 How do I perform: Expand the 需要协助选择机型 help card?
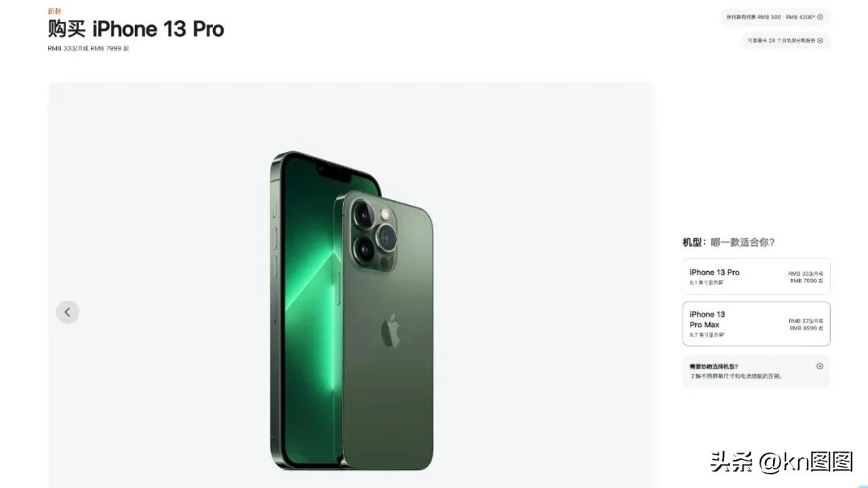(756, 371)
